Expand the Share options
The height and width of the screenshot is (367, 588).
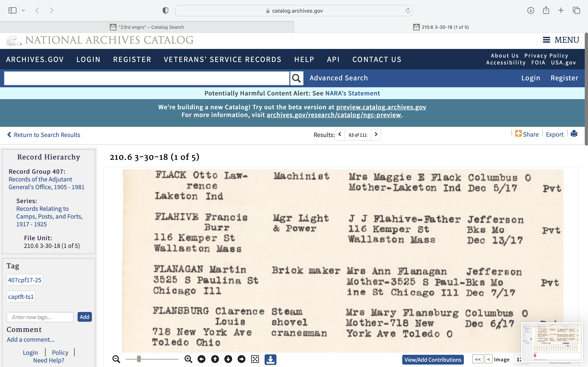527,134
